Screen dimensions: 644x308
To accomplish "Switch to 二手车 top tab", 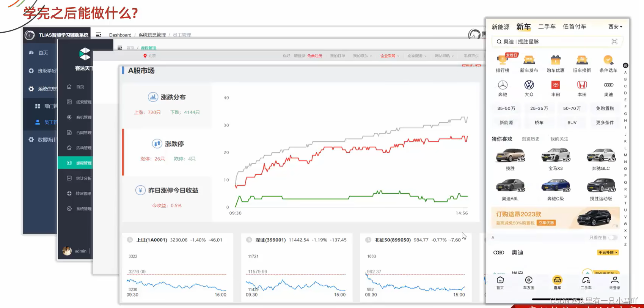I will 547,27.
